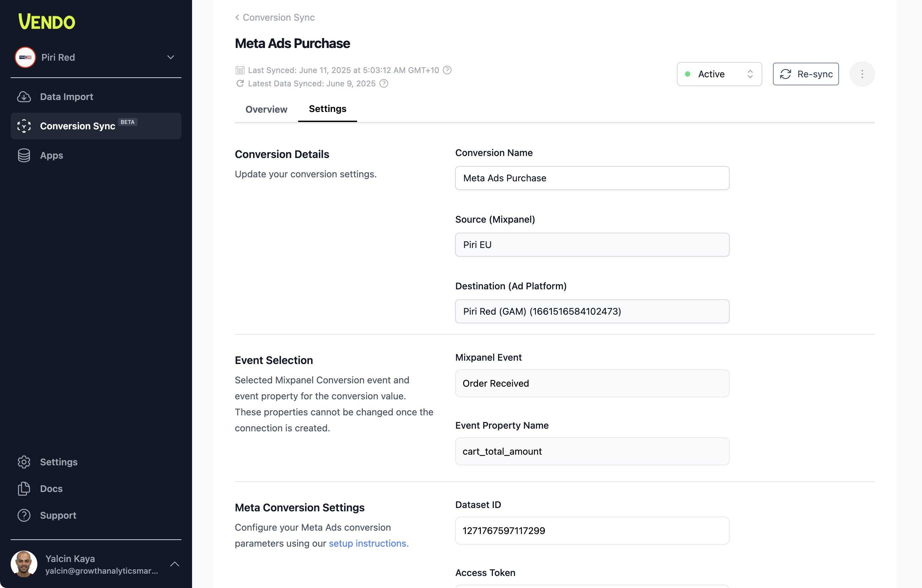Open Settings via the gear icon
Screen dimensions: 922x588
[24, 462]
